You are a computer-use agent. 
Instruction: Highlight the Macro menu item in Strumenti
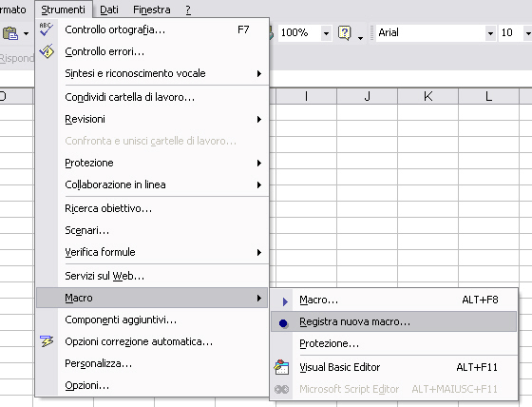pos(153,298)
